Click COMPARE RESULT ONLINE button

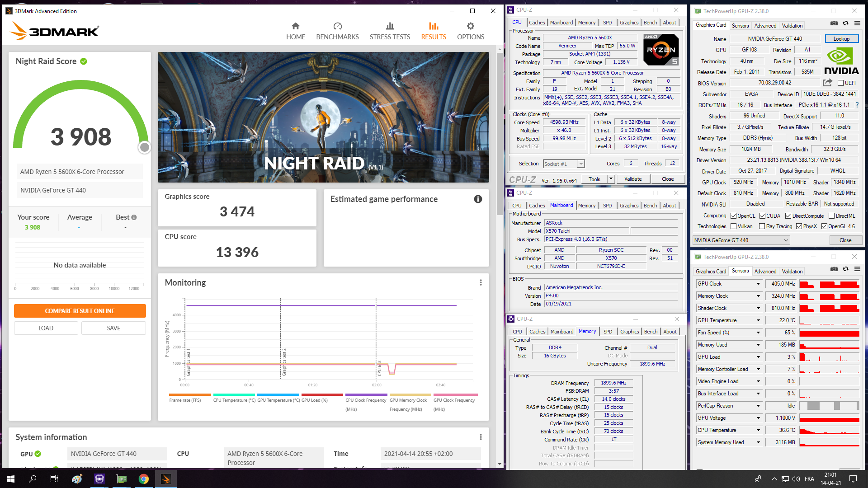(x=80, y=311)
